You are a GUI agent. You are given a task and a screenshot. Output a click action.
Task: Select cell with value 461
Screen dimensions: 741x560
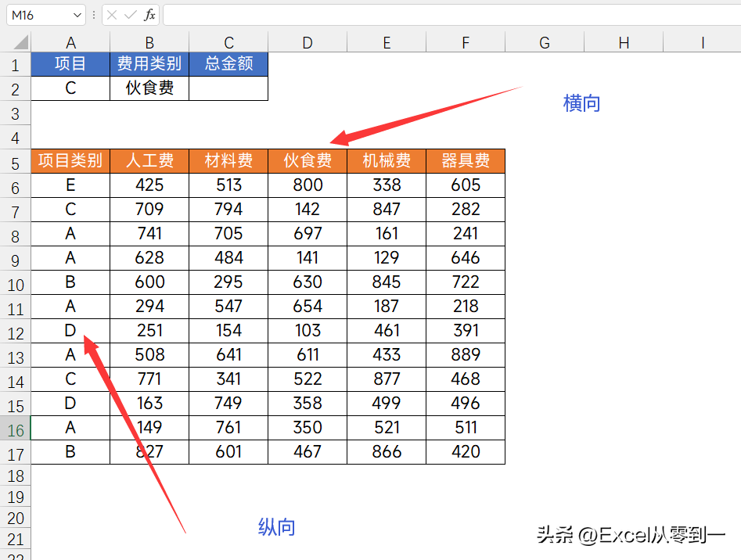point(387,331)
